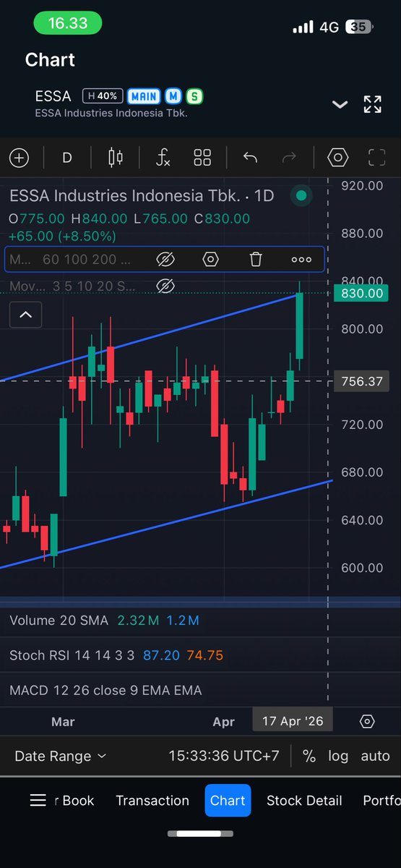Delete the 60 100 200 indicator
Viewport: 401px width, 868px height.
pyautogui.click(x=256, y=259)
